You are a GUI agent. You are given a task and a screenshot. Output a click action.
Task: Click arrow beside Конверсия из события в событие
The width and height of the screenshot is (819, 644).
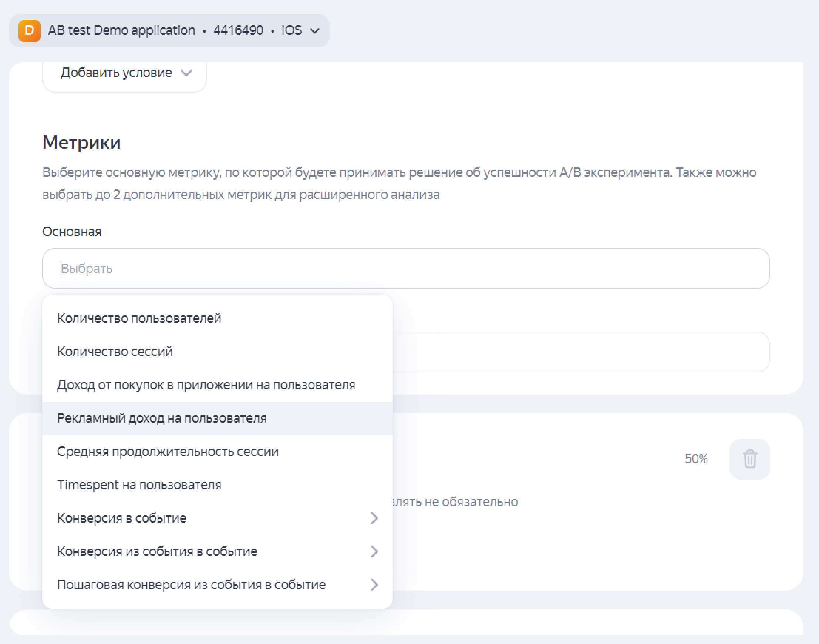tap(374, 551)
